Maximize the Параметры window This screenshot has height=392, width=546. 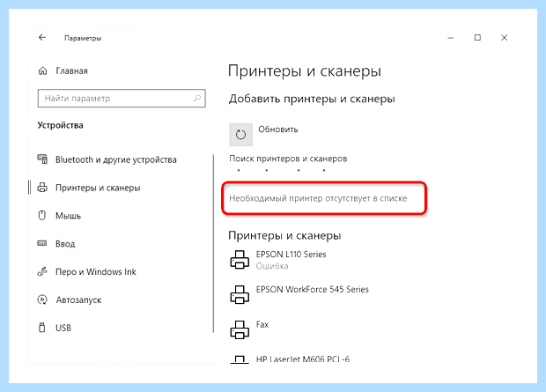(x=477, y=37)
